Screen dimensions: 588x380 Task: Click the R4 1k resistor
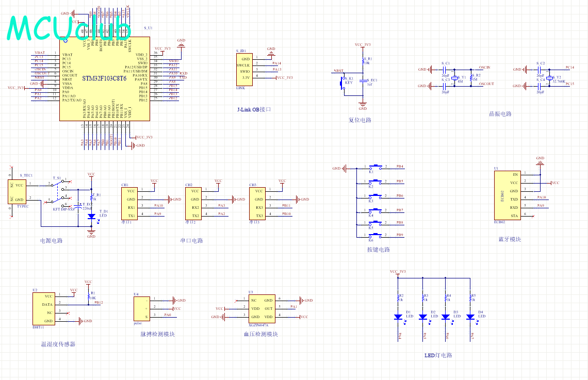pyautogui.click(x=446, y=298)
